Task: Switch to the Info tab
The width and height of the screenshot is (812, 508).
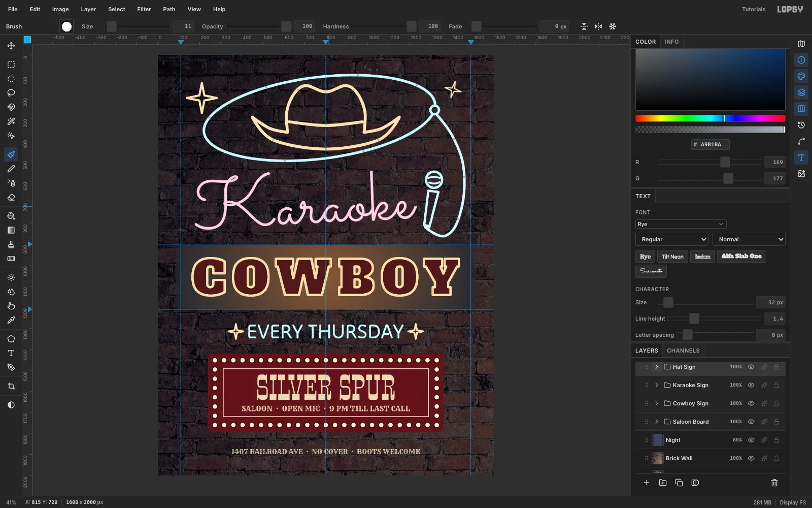Action: tap(671, 42)
